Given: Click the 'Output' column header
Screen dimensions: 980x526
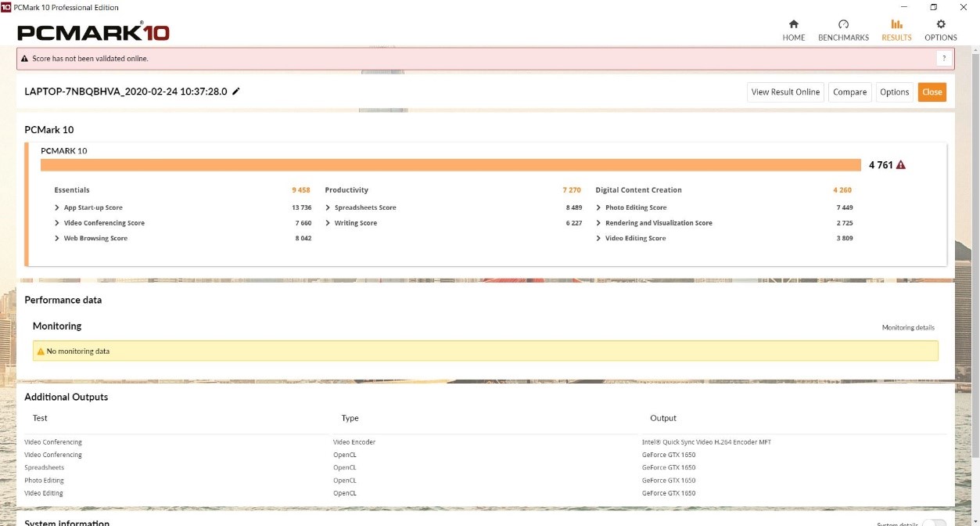Looking at the screenshot, I should (663, 418).
